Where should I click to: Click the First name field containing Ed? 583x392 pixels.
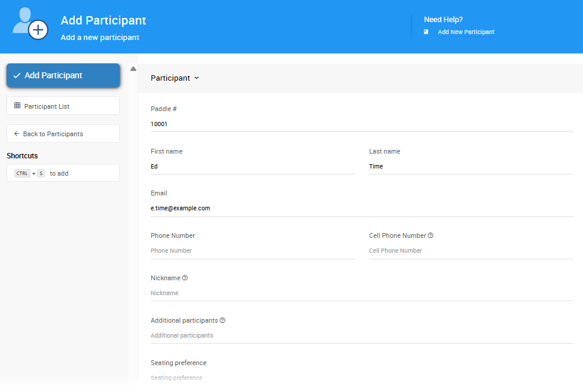pyautogui.click(x=252, y=167)
